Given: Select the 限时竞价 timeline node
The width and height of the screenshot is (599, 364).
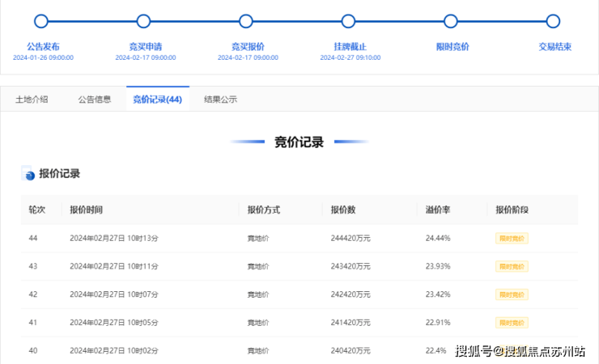Looking at the screenshot, I should [451, 21].
